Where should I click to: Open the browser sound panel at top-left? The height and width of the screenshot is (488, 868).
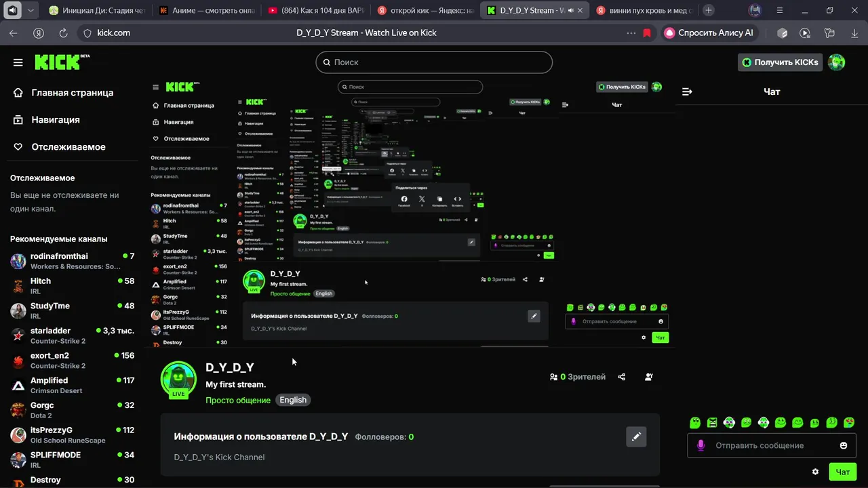12,10
